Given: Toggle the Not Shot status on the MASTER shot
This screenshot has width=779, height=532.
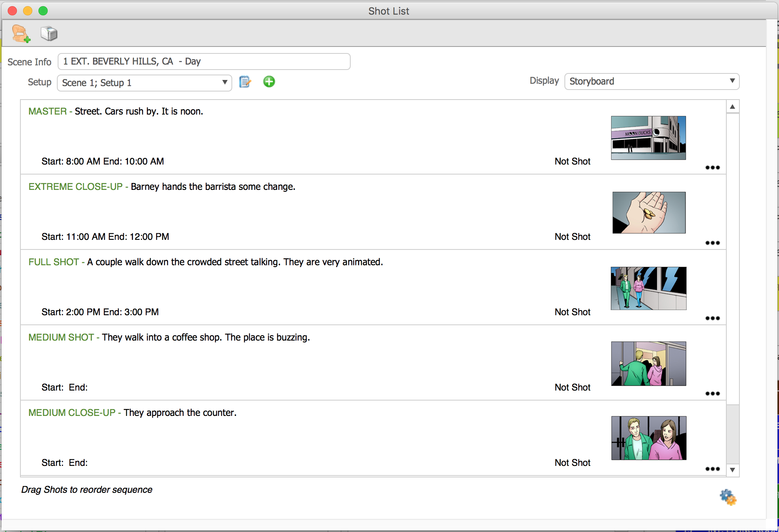Looking at the screenshot, I should tap(573, 161).
